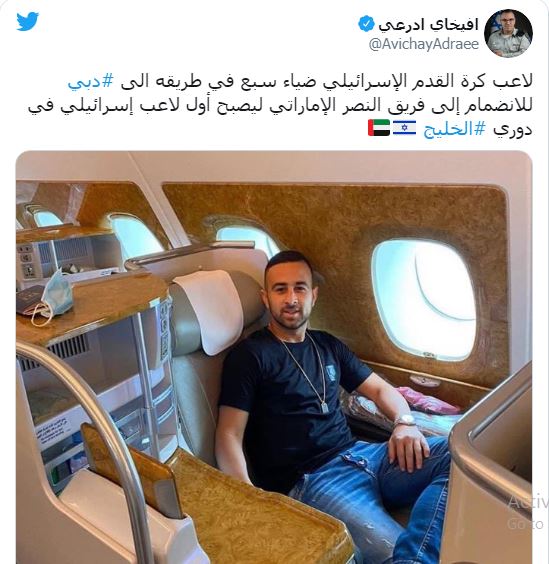Click the word دوري in last line

click(x=512, y=129)
